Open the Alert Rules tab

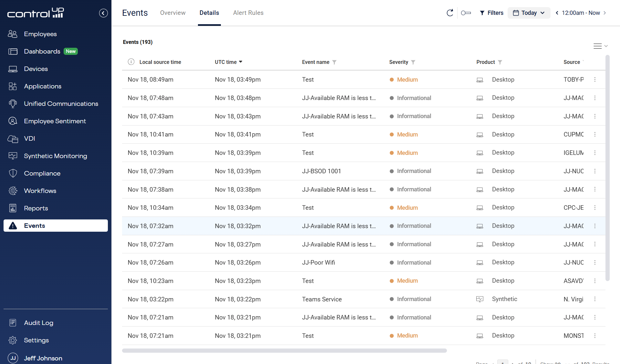pyautogui.click(x=248, y=13)
